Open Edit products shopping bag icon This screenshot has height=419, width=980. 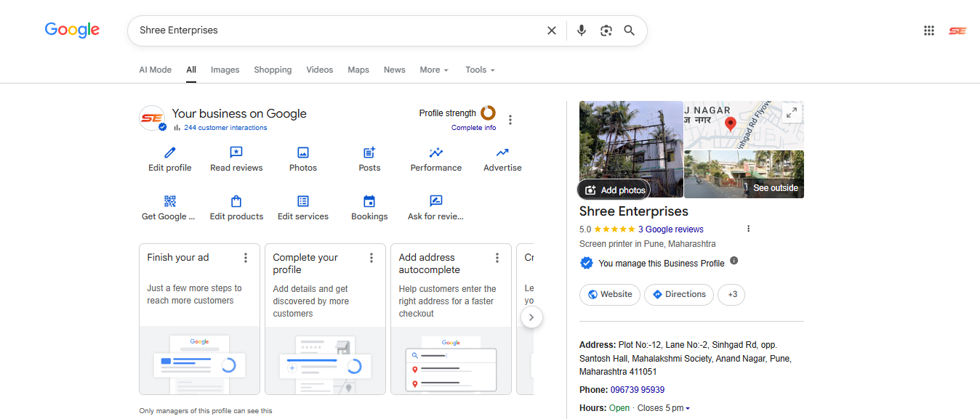point(236,201)
